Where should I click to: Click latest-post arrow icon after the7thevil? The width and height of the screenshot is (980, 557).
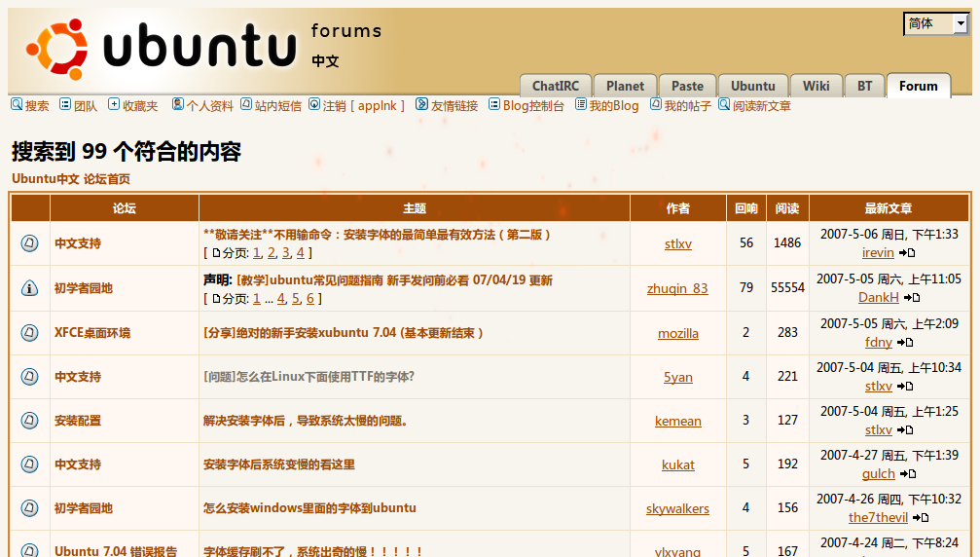[921, 518]
